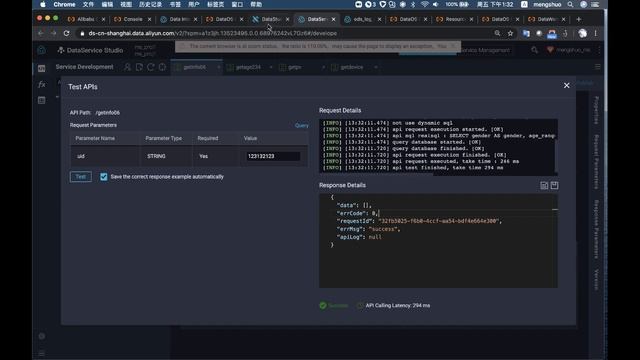Open the Apple menu
Image resolution: width=640 pixels, height=360 pixels.
pos(43,4)
